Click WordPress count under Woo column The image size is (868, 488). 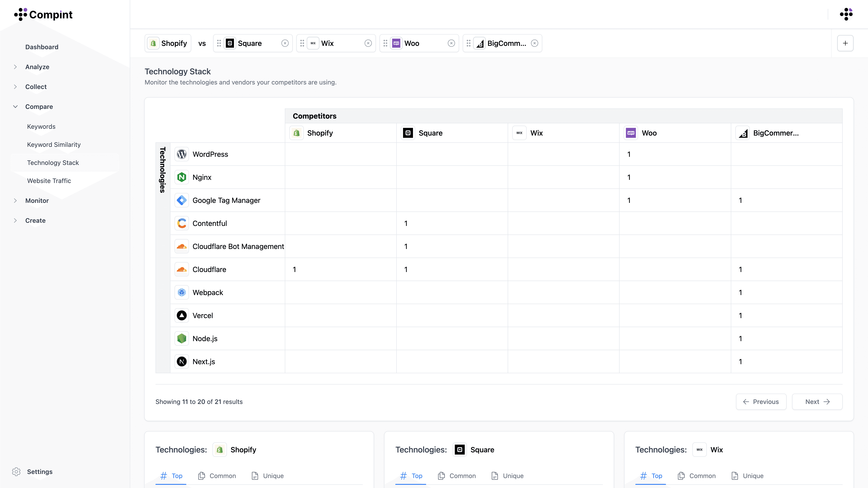pos(629,154)
